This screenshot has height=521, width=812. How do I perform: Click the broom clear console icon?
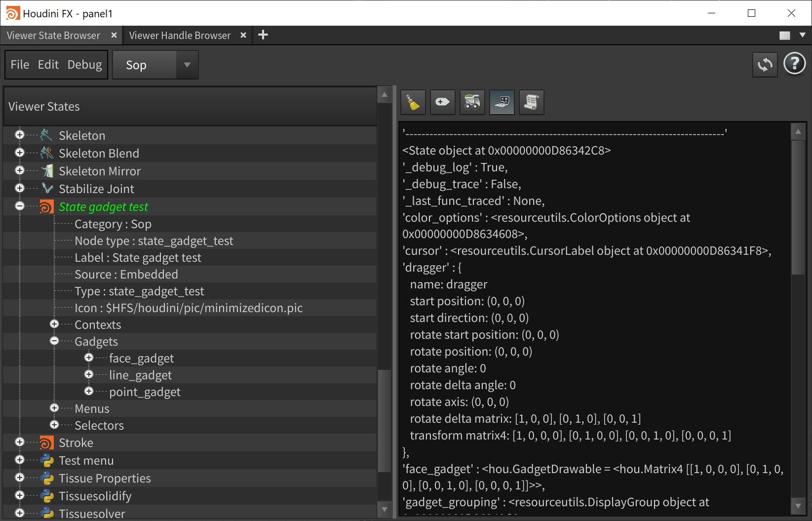coord(413,102)
